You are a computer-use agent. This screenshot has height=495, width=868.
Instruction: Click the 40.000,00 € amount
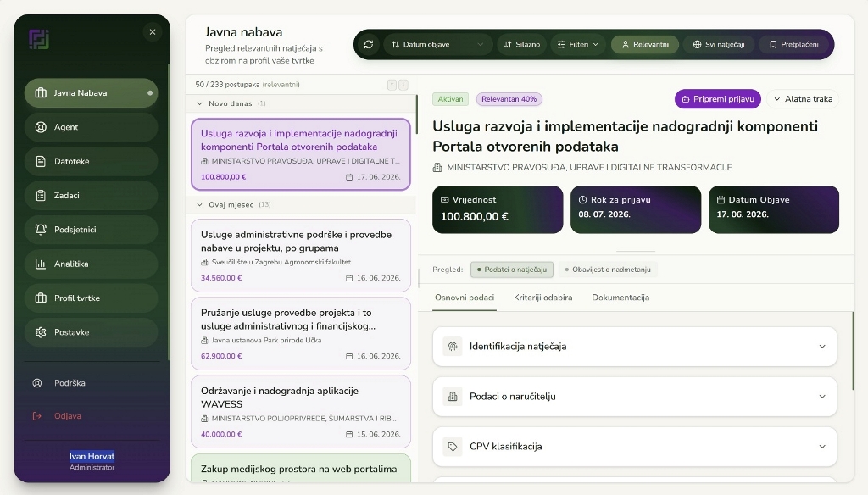pyautogui.click(x=221, y=434)
